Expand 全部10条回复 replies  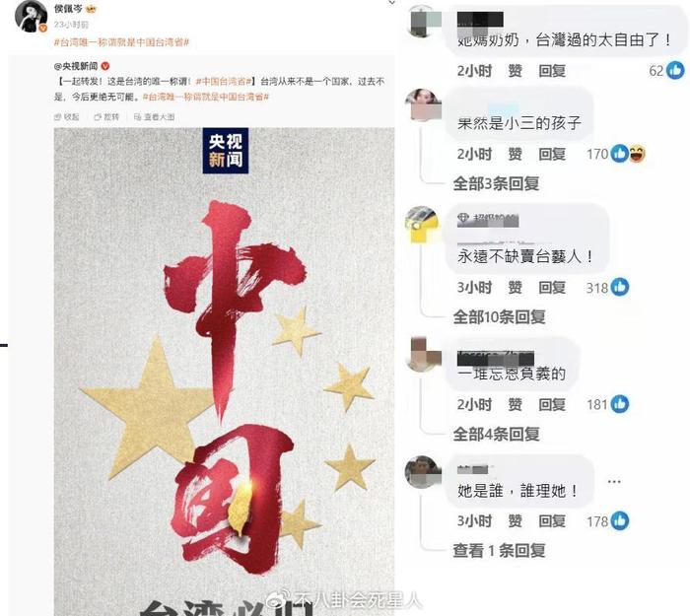coord(500,316)
